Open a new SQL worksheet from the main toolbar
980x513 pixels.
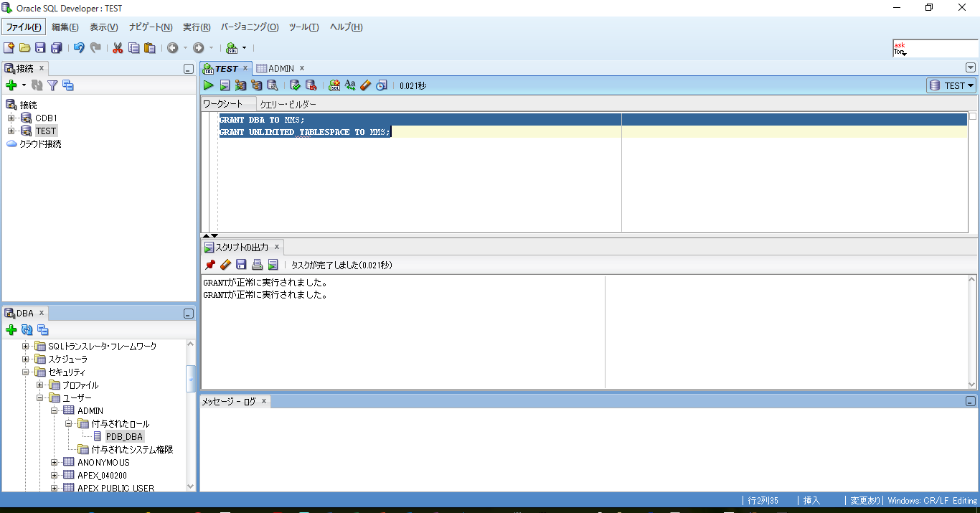tap(232, 48)
